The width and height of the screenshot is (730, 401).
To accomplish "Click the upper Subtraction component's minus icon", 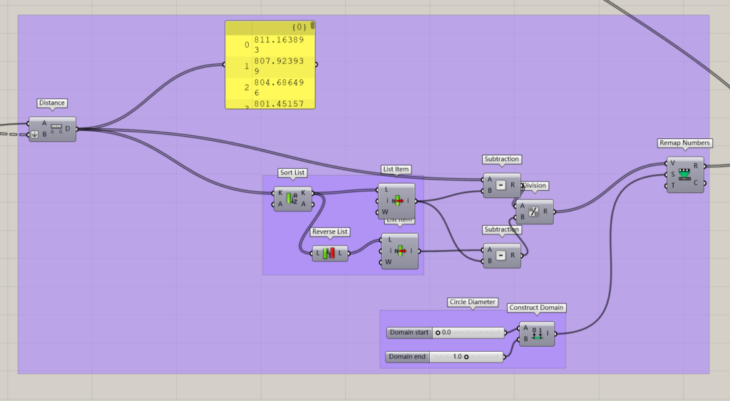I will tap(501, 185).
